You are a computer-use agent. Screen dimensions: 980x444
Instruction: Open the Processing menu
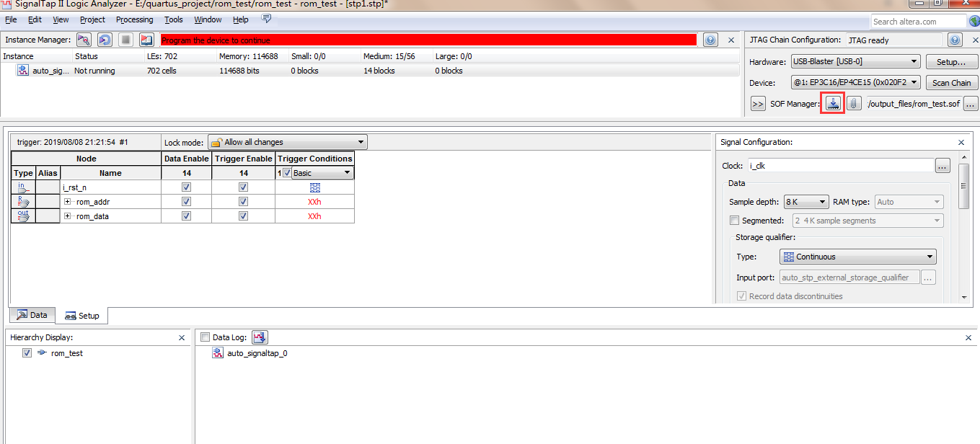(x=134, y=19)
